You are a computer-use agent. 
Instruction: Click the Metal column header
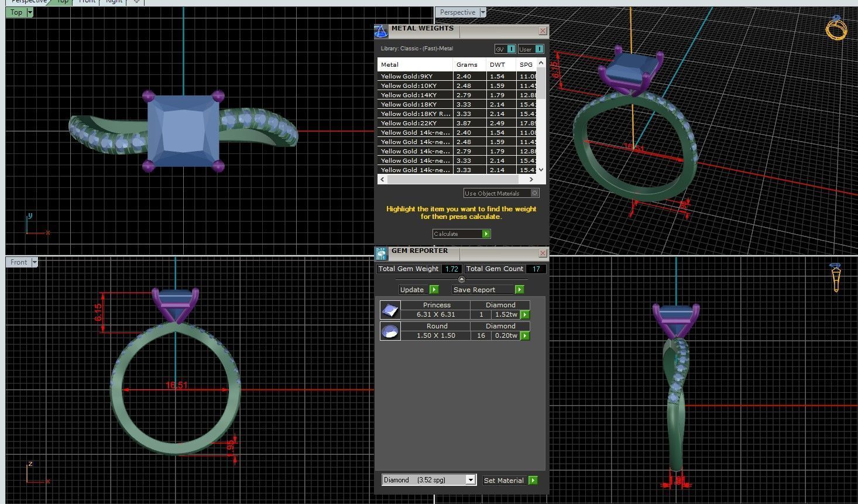(415, 64)
